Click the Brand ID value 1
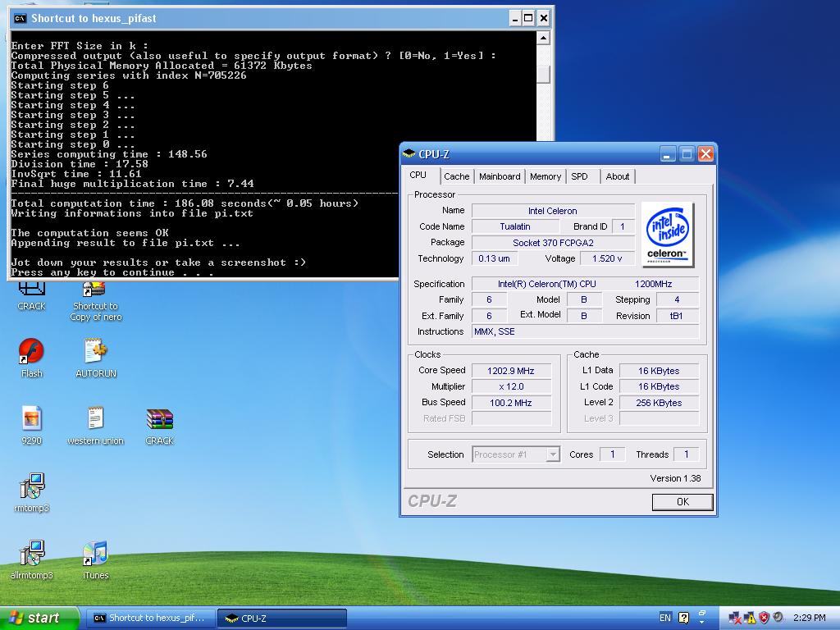The width and height of the screenshot is (840, 630). tap(623, 226)
